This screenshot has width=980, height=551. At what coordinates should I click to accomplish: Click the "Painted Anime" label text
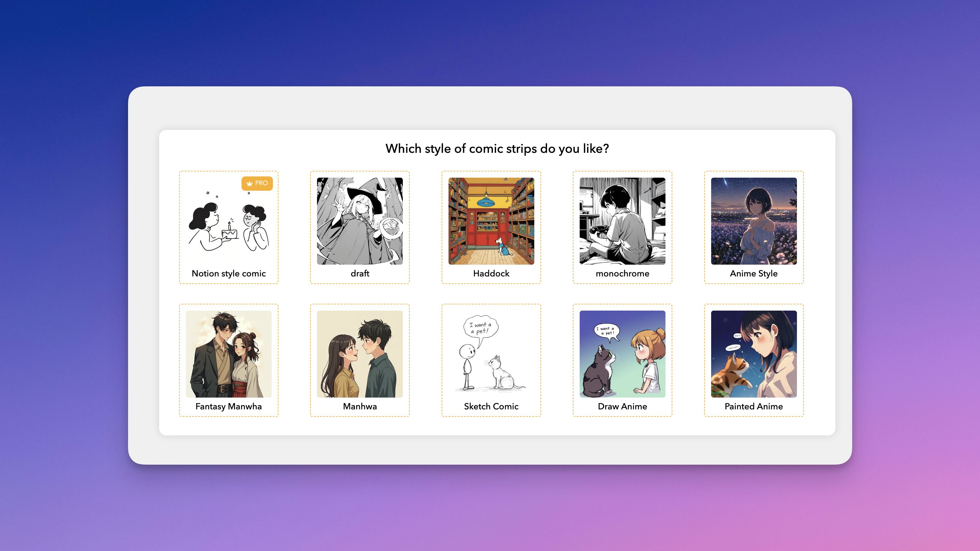[753, 406]
